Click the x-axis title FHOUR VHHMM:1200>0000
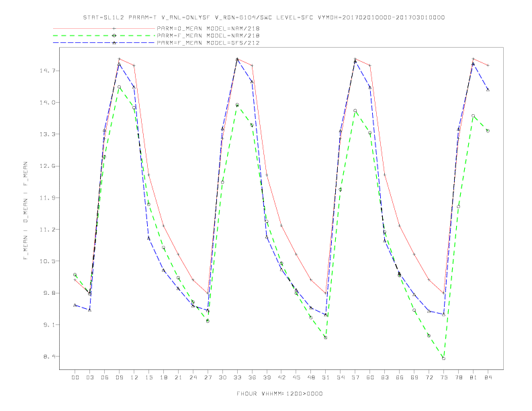 [x=279, y=394]
